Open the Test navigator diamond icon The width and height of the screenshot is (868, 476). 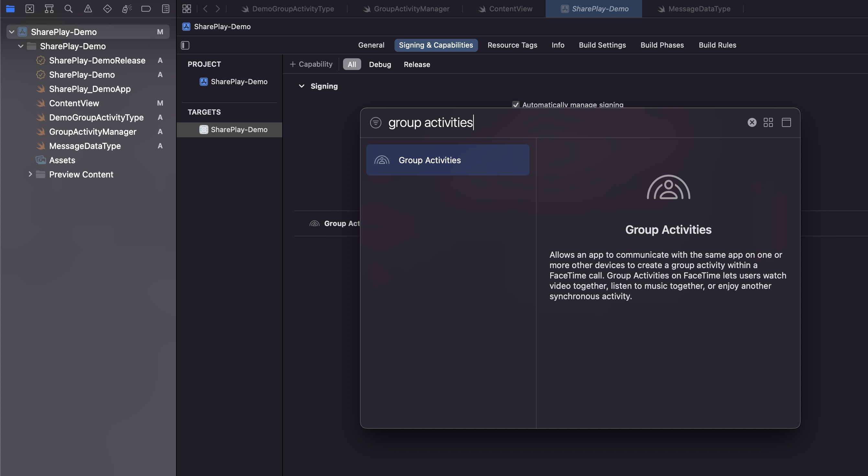point(107,9)
